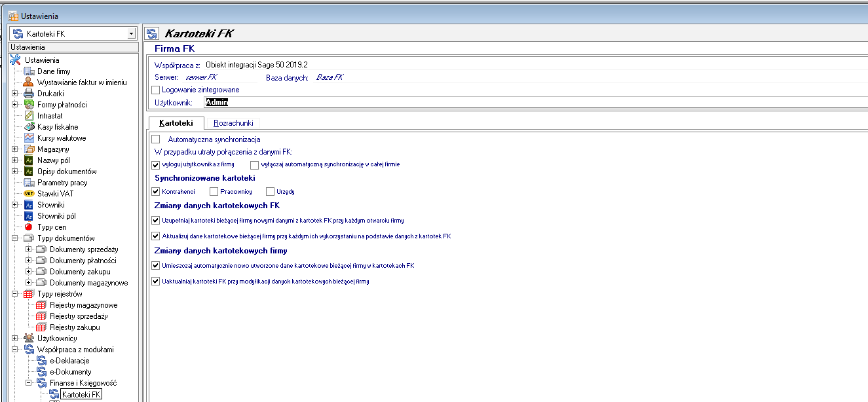
Task: Uncheck the Kontrahenci checkbox
Action: [155, 192]
